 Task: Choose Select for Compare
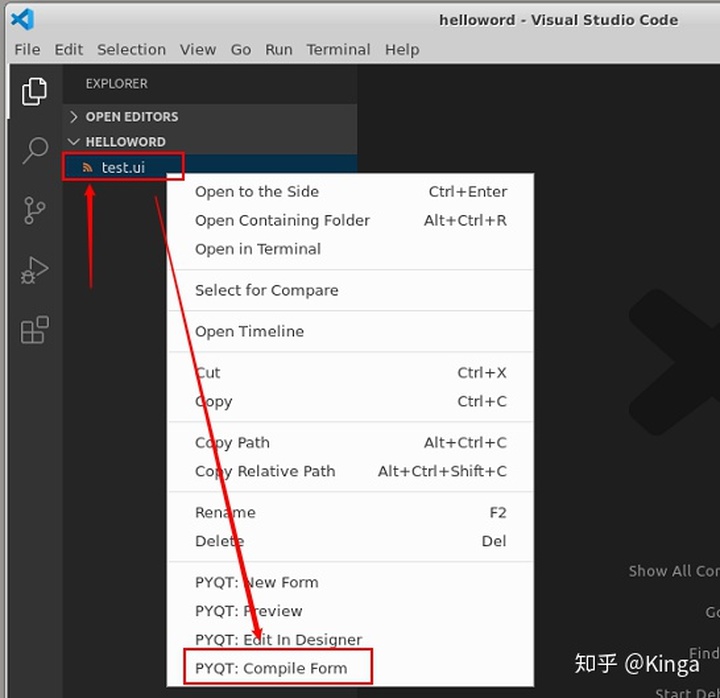[x=350, y=290]
